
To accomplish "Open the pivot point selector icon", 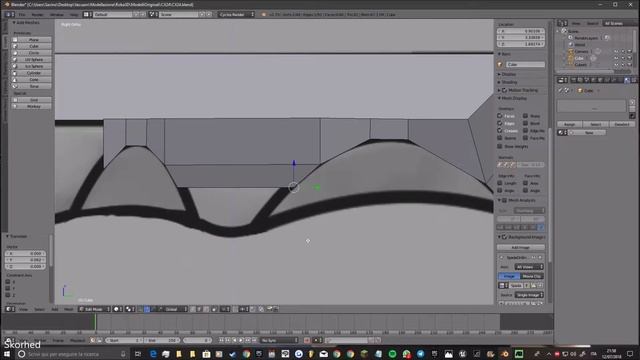I will 130,309.
